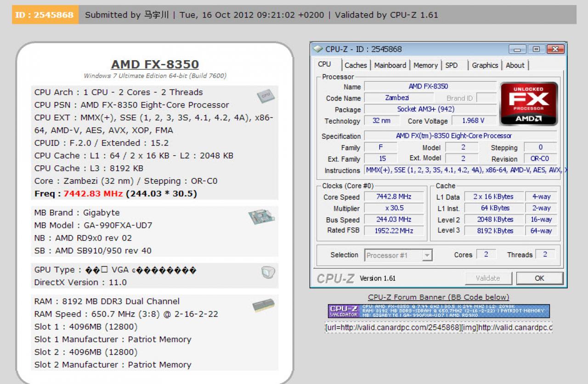This screenshot has width=588, height=384.
Task: Click the Bus Speed value 244.03 MHz
Action: click(x=394, y=220)
